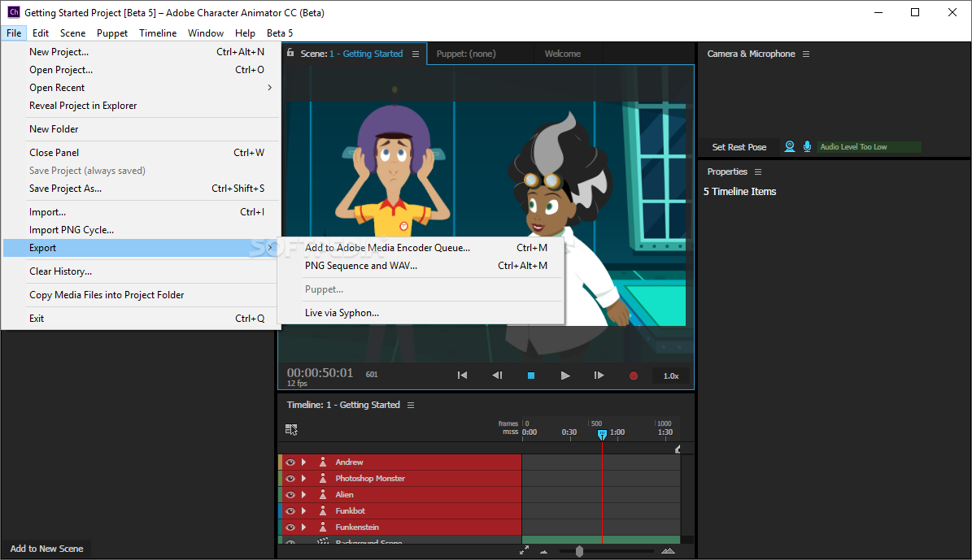Viewport: 972px width, 560px height.
Task: Click the blue Stop button
Action: [x=531, y=376]
